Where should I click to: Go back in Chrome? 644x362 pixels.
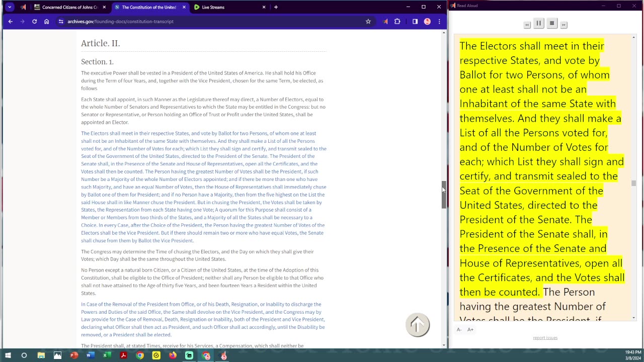pos(10,21)
